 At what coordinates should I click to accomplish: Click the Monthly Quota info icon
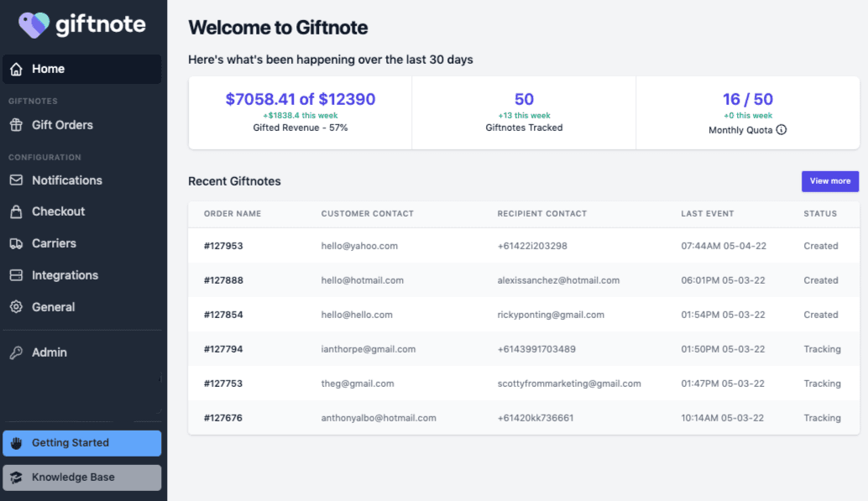click(781, 129)
